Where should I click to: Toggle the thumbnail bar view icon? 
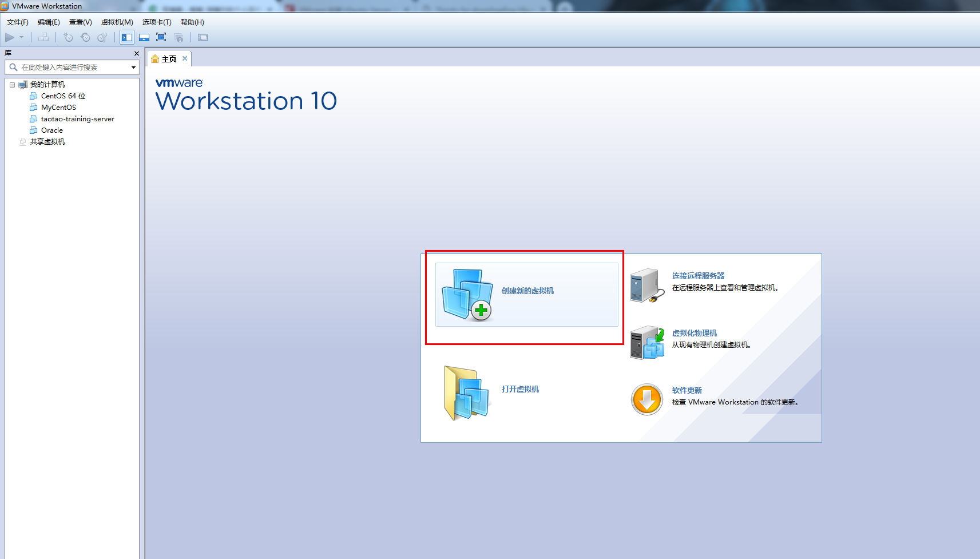[x=144, y=37]
